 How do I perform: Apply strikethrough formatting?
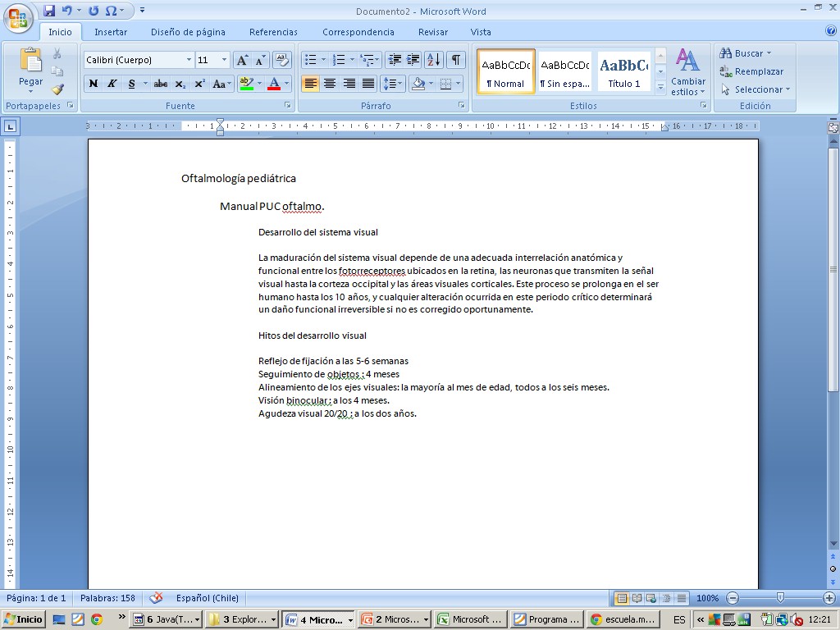pyautogui.click(x=161, y=84)
